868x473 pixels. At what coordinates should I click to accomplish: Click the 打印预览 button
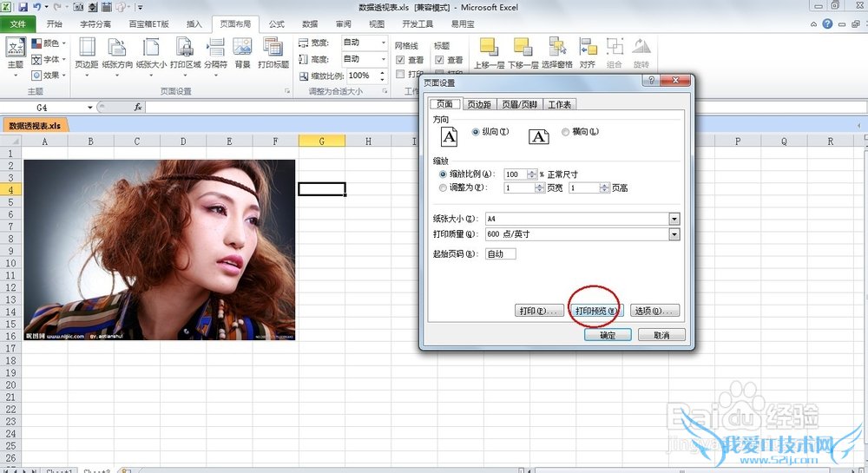coord(595,311)
